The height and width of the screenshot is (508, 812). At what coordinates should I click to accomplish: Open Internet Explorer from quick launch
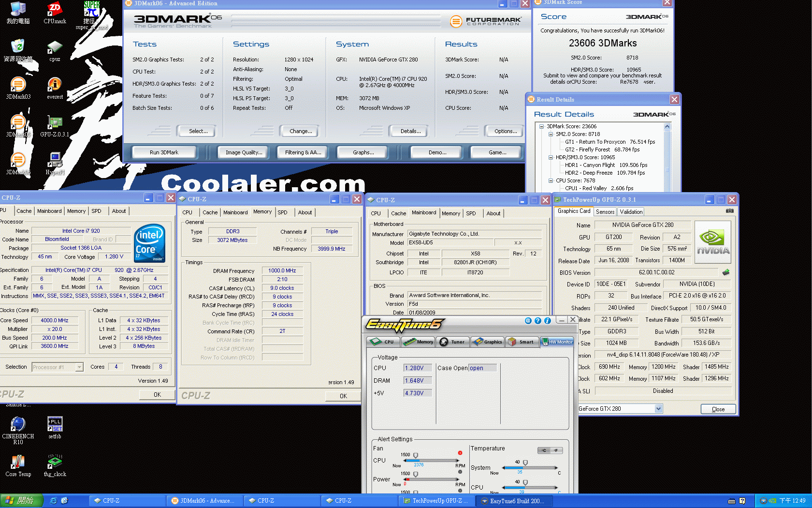pyautogui.click(x=54, y=501)
